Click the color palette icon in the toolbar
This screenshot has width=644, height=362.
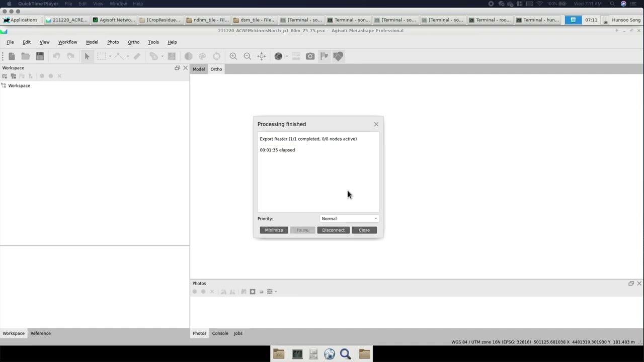click(202, 56)
